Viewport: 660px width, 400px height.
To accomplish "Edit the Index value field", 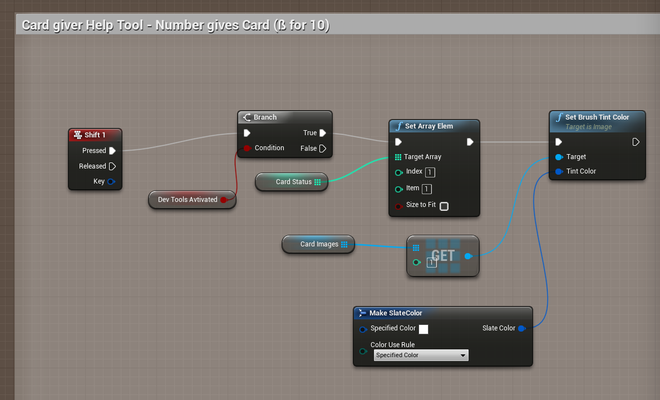I will pyautogui.click(x=430, y=172).
